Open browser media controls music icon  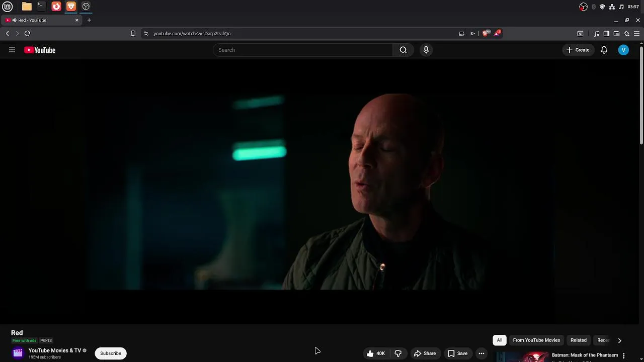coord(597,34)
